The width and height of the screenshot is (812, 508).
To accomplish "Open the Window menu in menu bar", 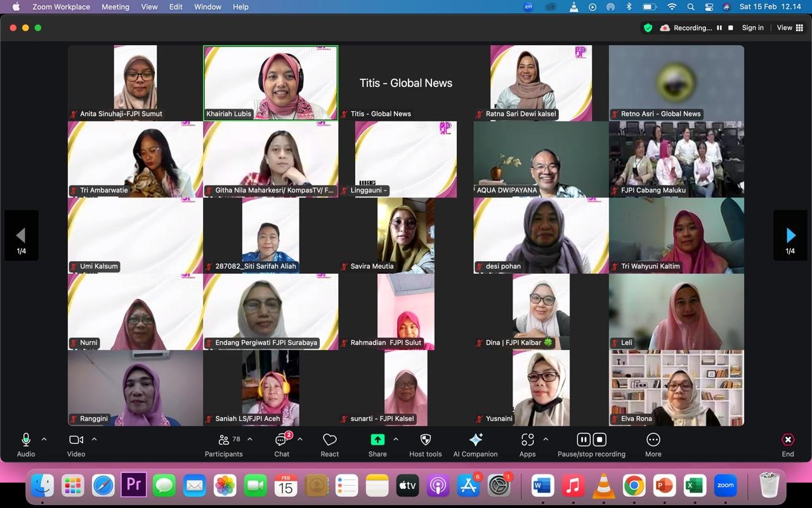I will point(207,7).
